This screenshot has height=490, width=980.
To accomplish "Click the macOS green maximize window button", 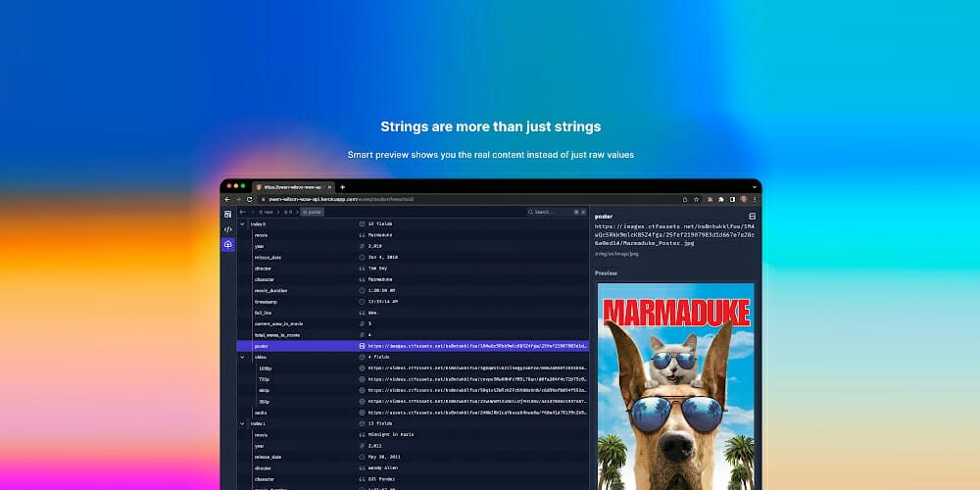I will [243, 186].
